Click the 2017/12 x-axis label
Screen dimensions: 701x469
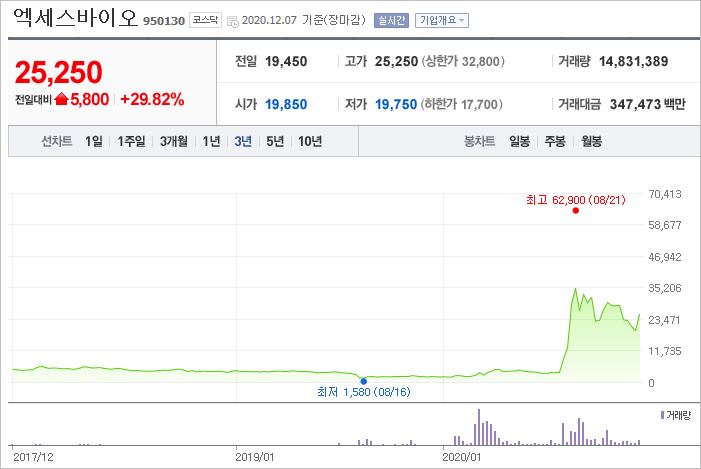tap(33, 457)
